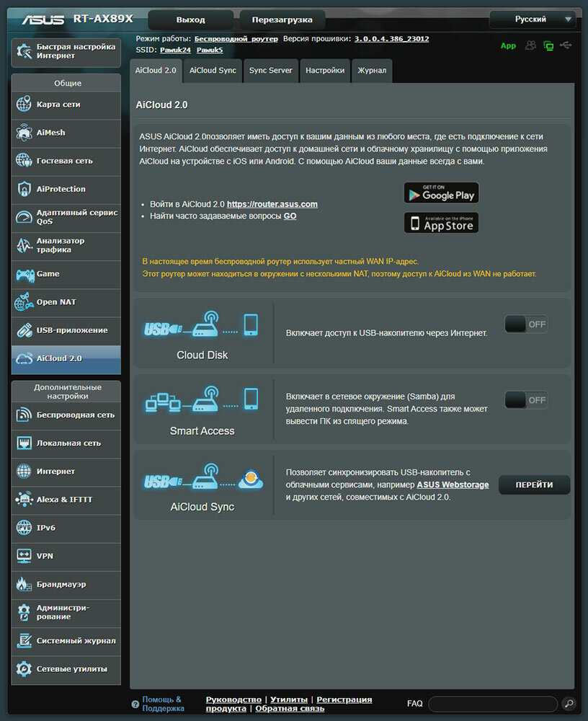Viewport: 588px width, 721px height.
Task: Open the Руководство link in footer
Action: pos(233,699)
